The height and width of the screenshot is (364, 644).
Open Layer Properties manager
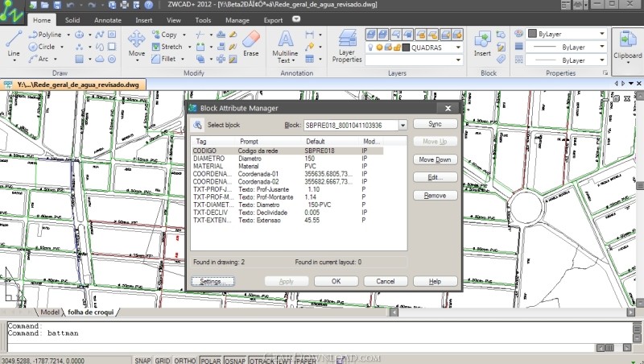pyautogui.click(x=347, y=46)
